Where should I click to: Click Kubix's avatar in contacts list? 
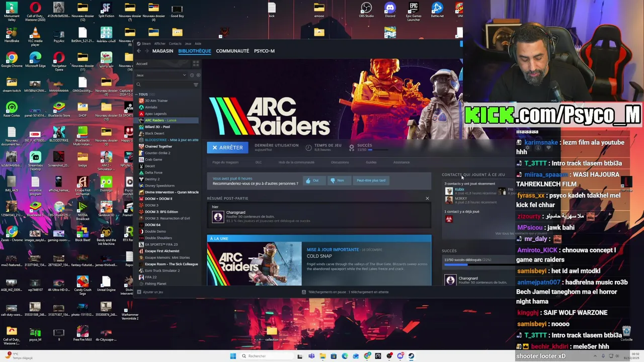point(449,191)
